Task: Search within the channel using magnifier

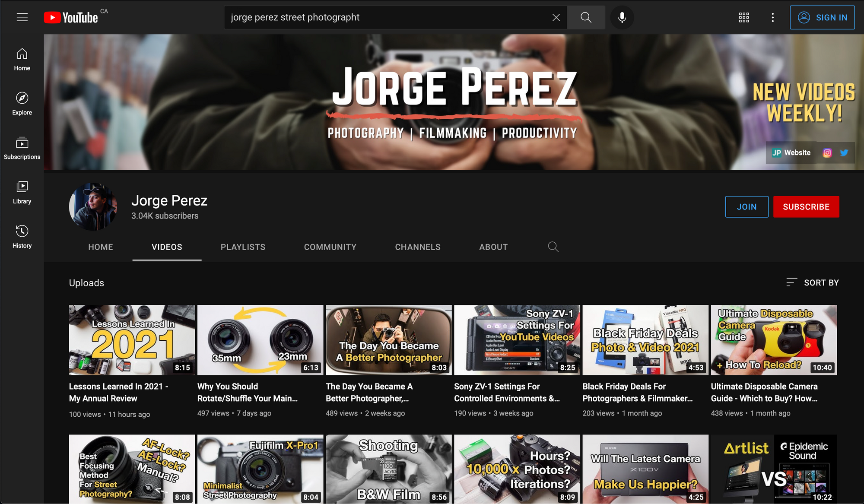Action: [553, 247]
